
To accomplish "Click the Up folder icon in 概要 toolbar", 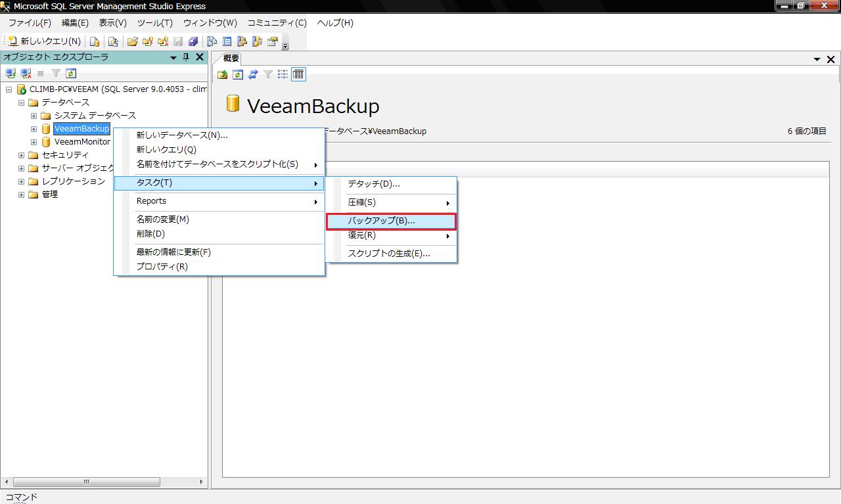I will (x=223, y=74).
